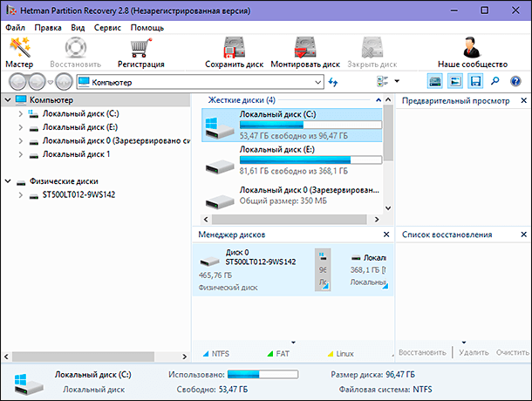Click Монтировать диск toolbar icon

(305, 47)
